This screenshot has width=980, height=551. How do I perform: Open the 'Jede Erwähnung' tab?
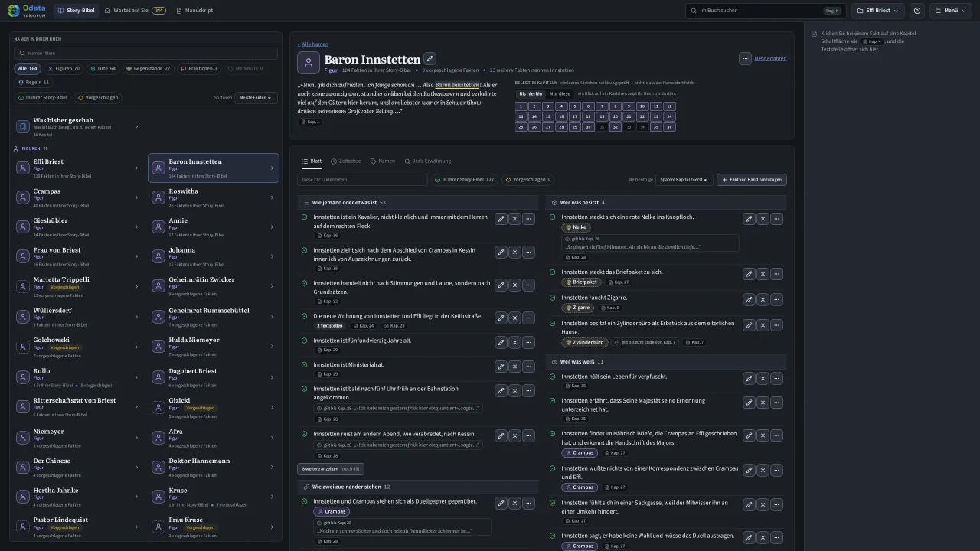(428, 161)
